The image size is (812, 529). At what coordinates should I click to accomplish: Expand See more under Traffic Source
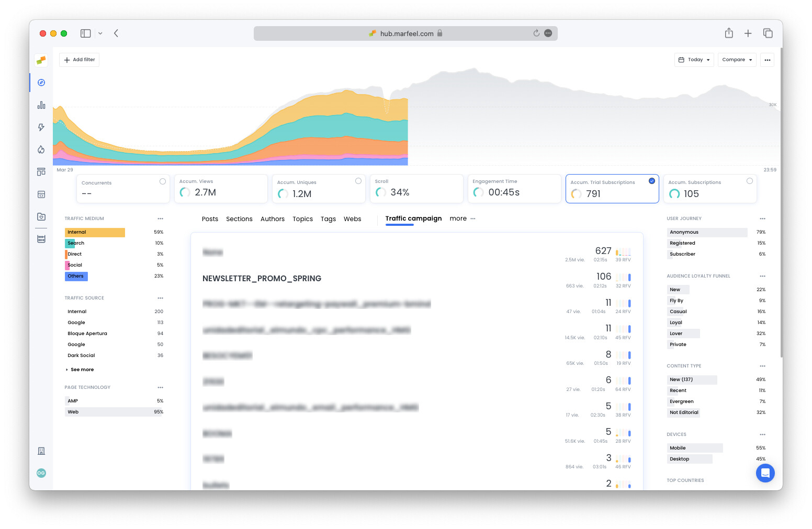pos(82,370)
